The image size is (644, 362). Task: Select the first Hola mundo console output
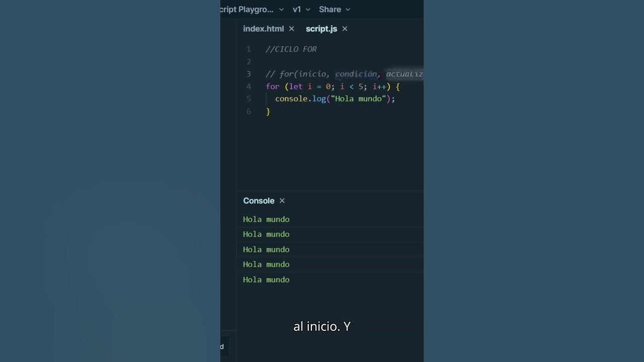(x=266, y=219)
